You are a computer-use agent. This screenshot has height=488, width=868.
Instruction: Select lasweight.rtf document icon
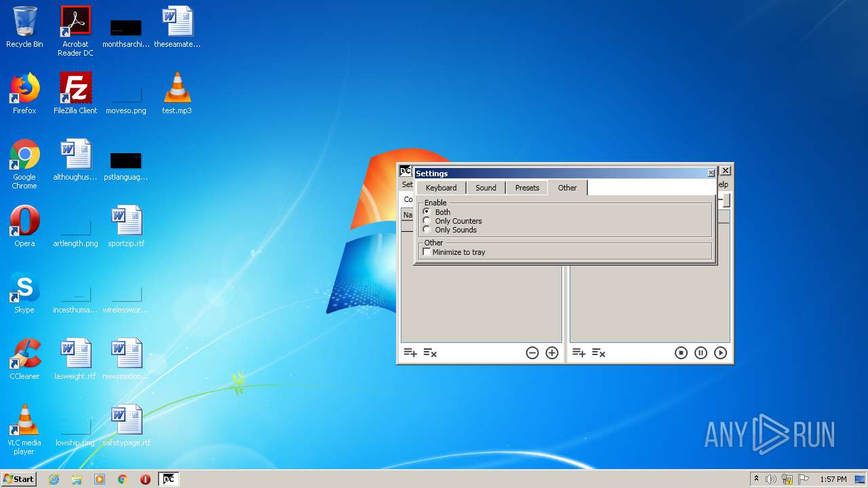75,359
